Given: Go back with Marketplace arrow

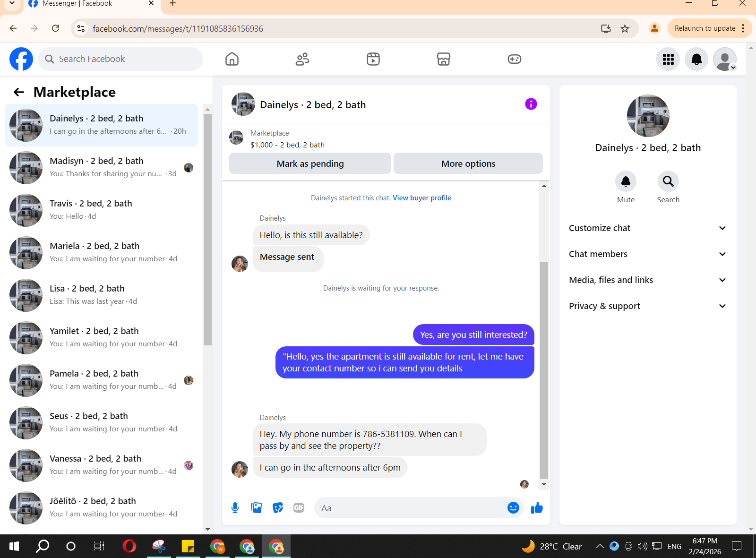Looking at the screenshot, I should (19, 92).
